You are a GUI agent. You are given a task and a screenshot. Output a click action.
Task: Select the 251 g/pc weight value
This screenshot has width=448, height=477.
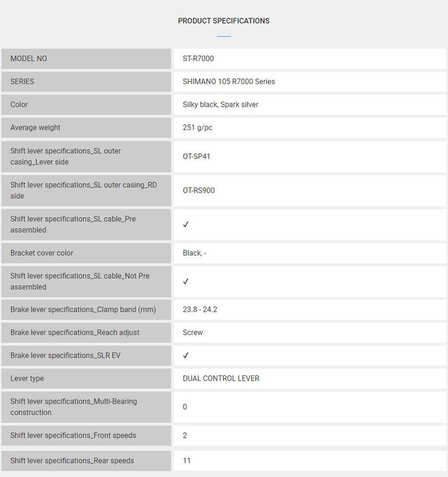197,128
